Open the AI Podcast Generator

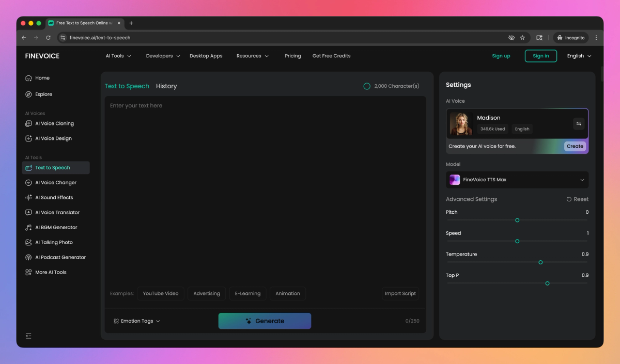click(61, 257)
